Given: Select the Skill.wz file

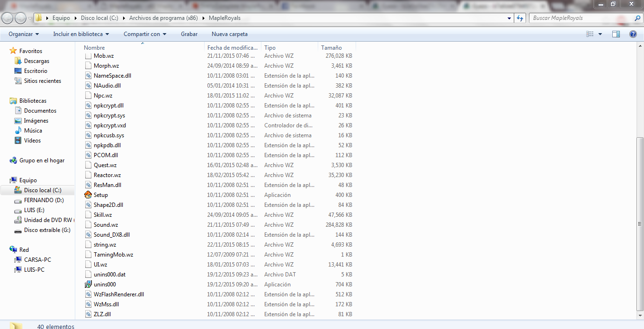Looking at the screenshot, I should [x=103, y=215].
